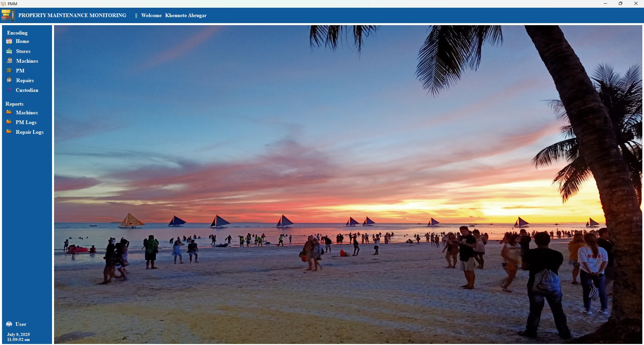
Task: Click the Reports section heading
Action: [14, 104]
